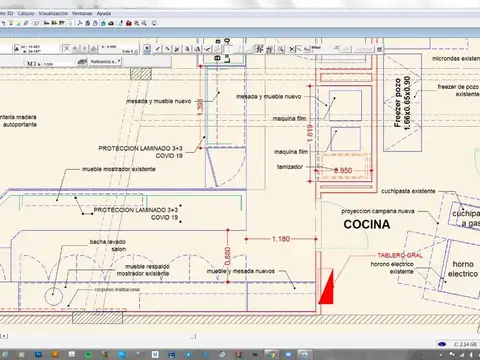Viewport: 480px width, 360px height.
Task: Click the red toolbox icon in top toolbar
Action: [x=129, y=23]
